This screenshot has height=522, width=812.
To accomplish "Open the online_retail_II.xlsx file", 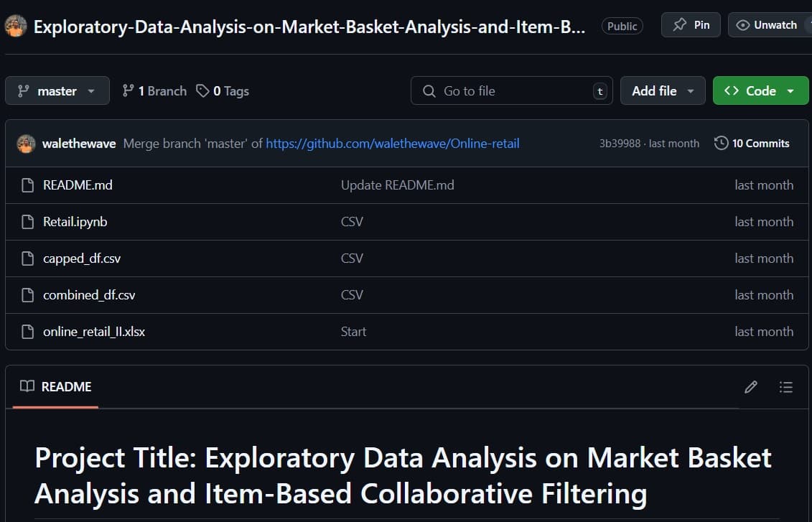I will [94, 332].
